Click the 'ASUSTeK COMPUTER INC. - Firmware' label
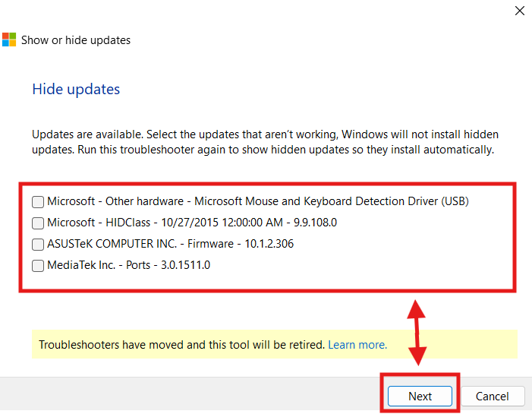The image size is (532, 414). tap(170, 244)
